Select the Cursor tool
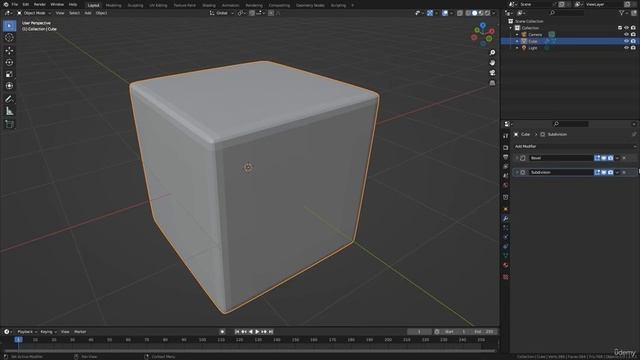The width and height of the screenshot is (640, 360). coord(9,38)
